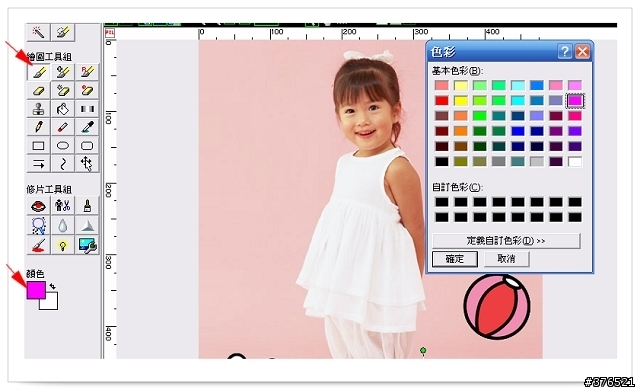Image resolution: width=640 pixels, height=390 pixels.
Task: Pick the bright red basic color swatch
Action: 442,100
